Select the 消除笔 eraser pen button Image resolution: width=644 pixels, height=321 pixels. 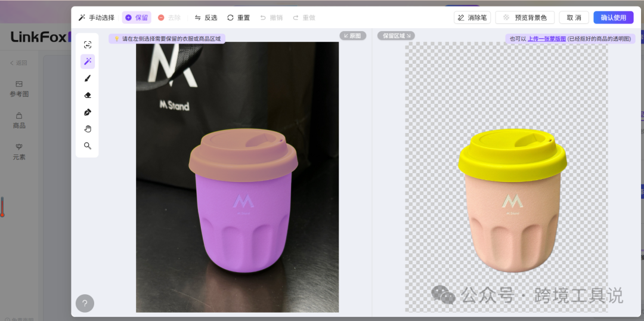(472, 18)
